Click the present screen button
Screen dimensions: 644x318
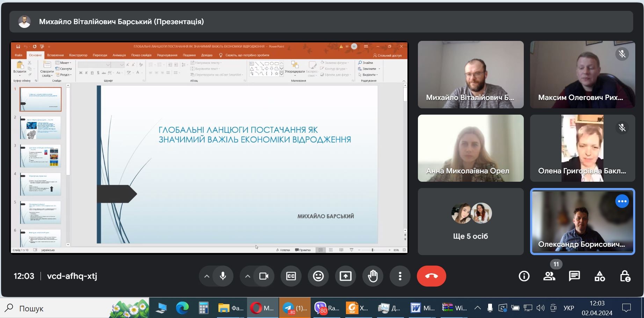click(x=345, y=276)
